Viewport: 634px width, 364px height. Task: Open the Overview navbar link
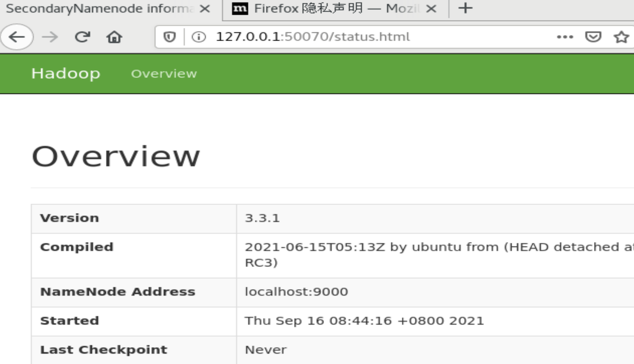164,74
